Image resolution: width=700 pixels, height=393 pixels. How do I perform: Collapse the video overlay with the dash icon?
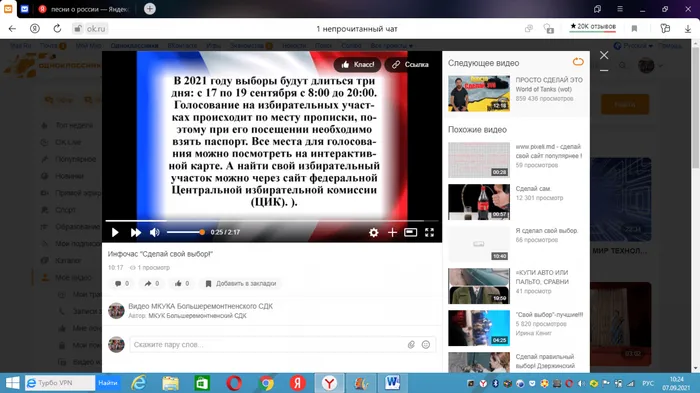[604, 71]
